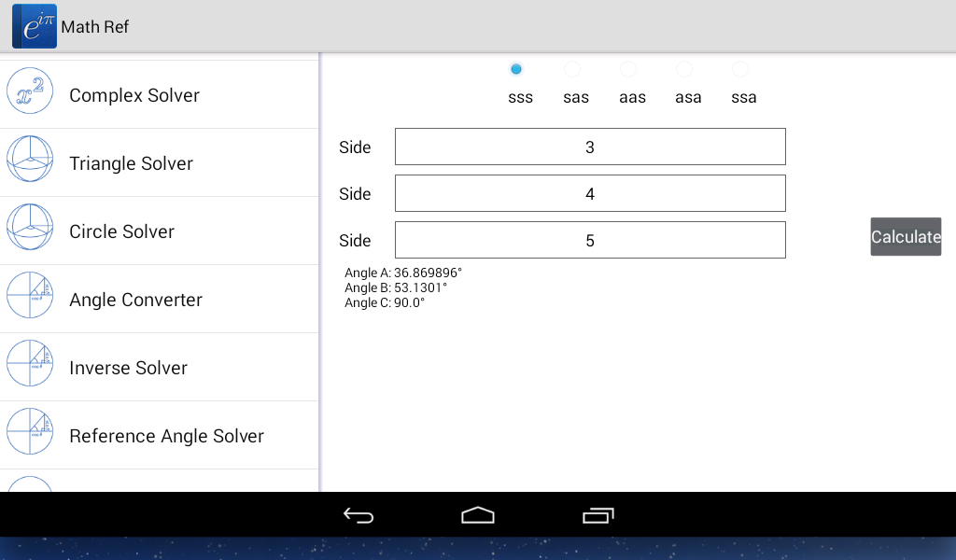Viewport: 956px width, 560px height.
Task: Focus the second Side field containing 4
Action: [x=590, y=193]
